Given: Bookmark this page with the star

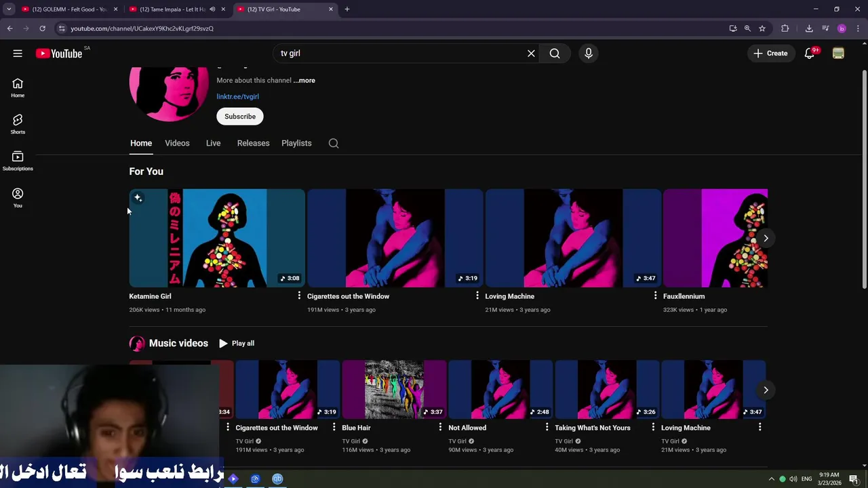Looking at the screenshot, I should click(x=762, y=28).
